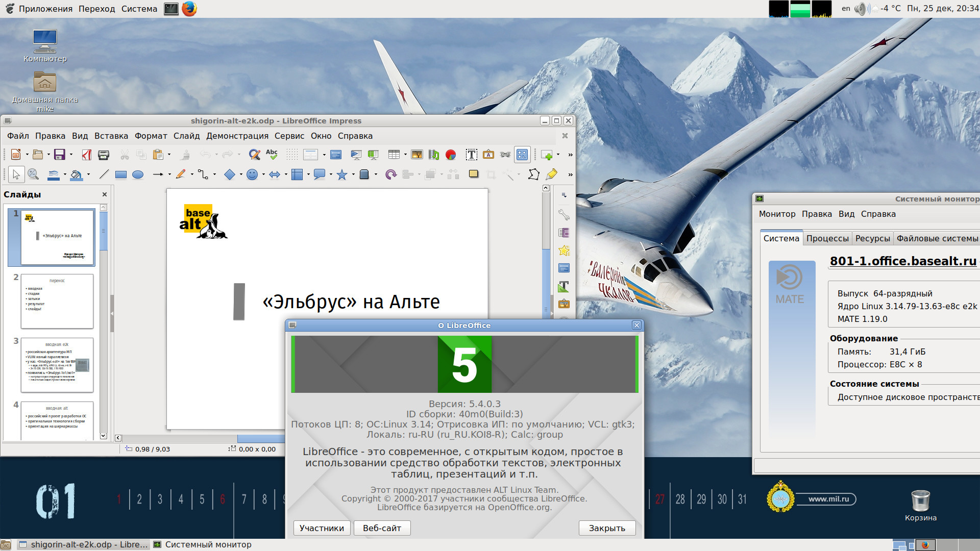
Task: Switch to the Процессы tab
Action: (x=827, y=238)
